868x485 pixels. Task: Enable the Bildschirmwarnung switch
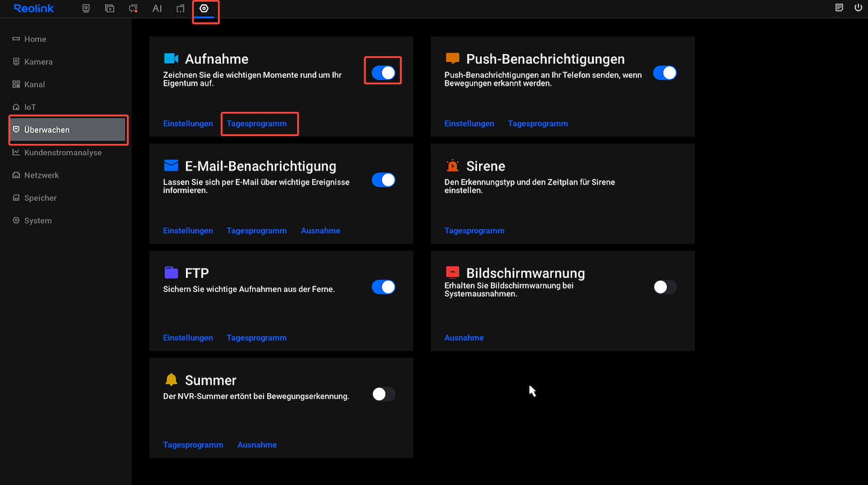coord(665,287)
